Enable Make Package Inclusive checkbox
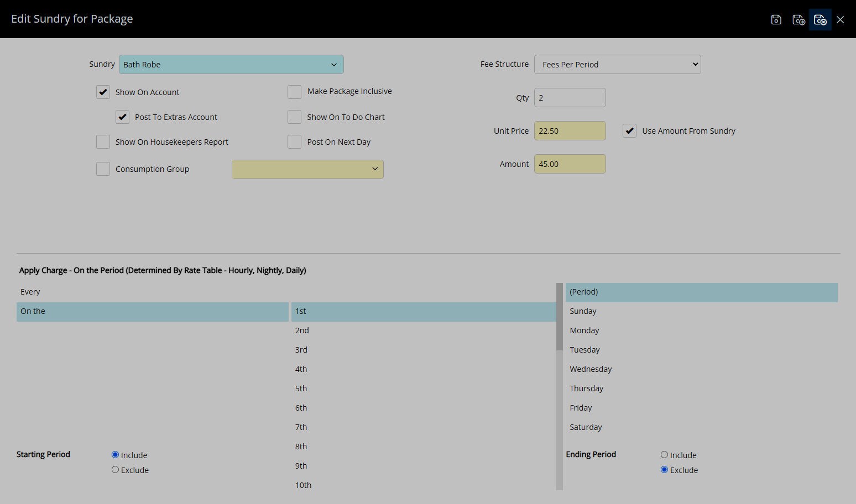The height and width of the screenshot is (504, 856). tap(295, 92)
